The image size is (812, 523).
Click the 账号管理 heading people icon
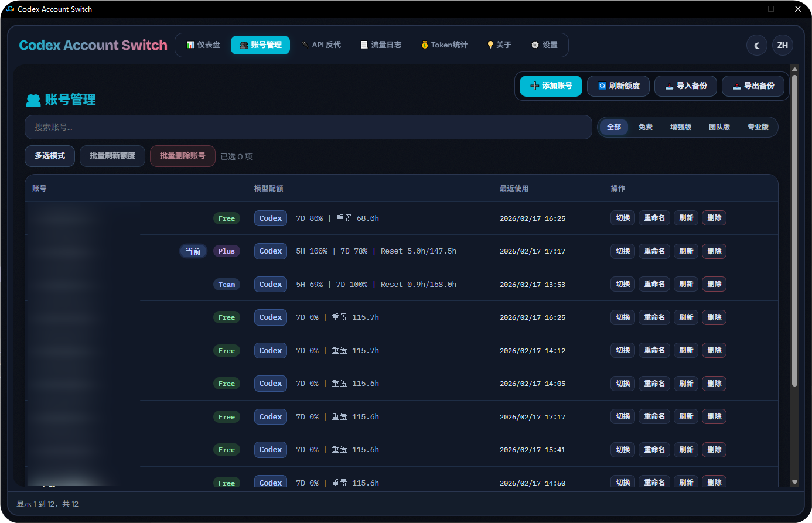click(33, 100)
